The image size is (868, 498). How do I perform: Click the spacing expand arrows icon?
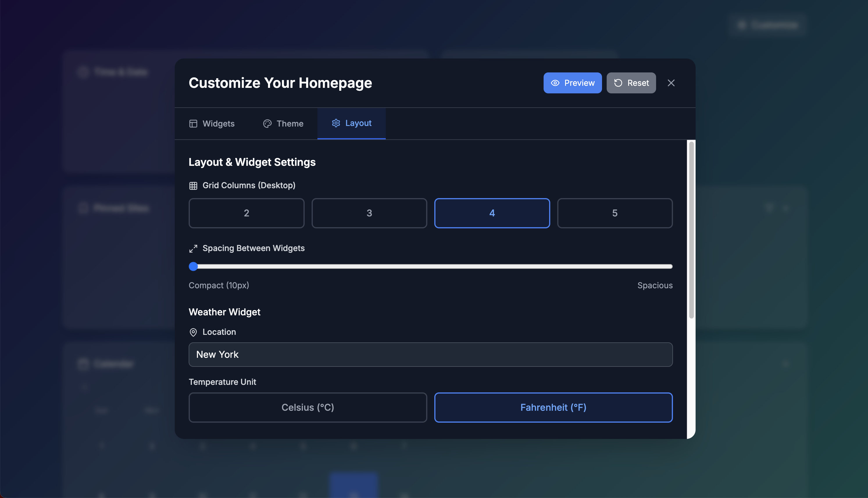(x=193, y=249)
